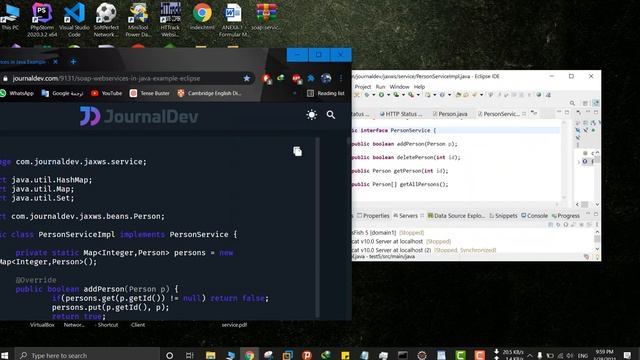Show hidden editor tabs list in Eclipse

pos(534,113)
